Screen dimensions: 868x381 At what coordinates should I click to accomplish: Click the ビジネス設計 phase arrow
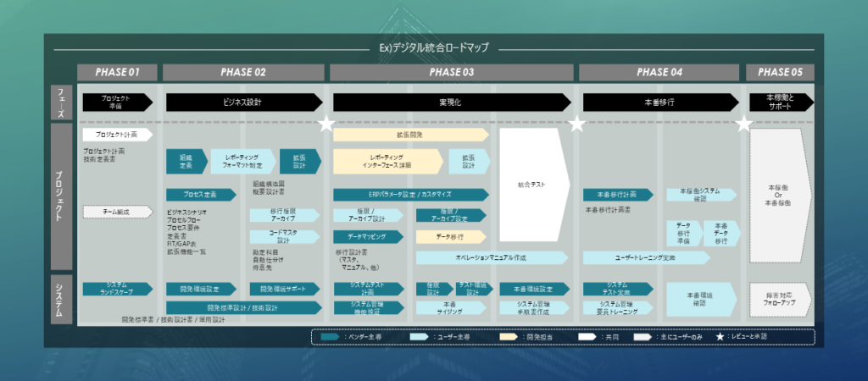coord(243,102)
